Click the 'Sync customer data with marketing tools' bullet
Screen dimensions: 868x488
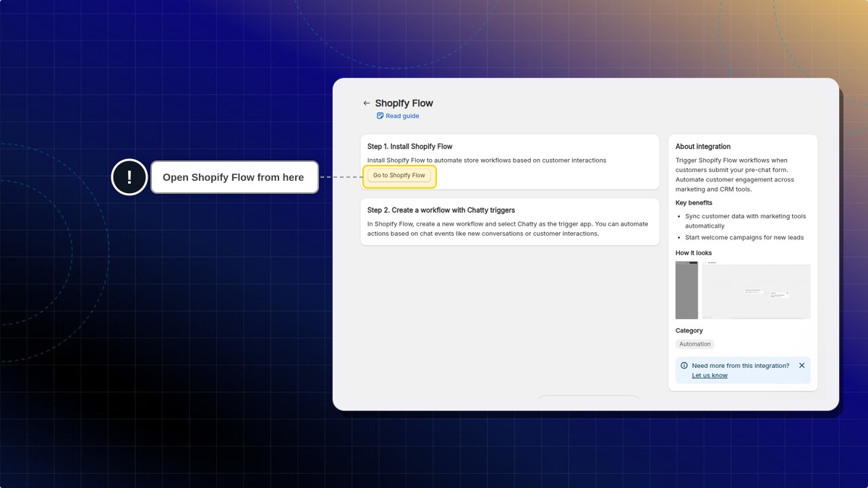coord(746,221)
